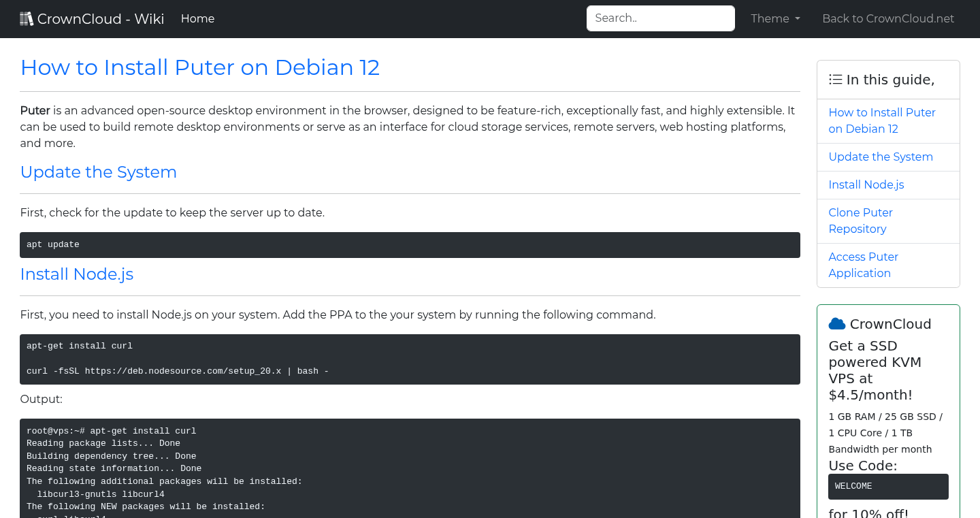Viewport: 980px width, 518px height.
Task: Select Home in the navigation bar
Action: click(197, 18)
